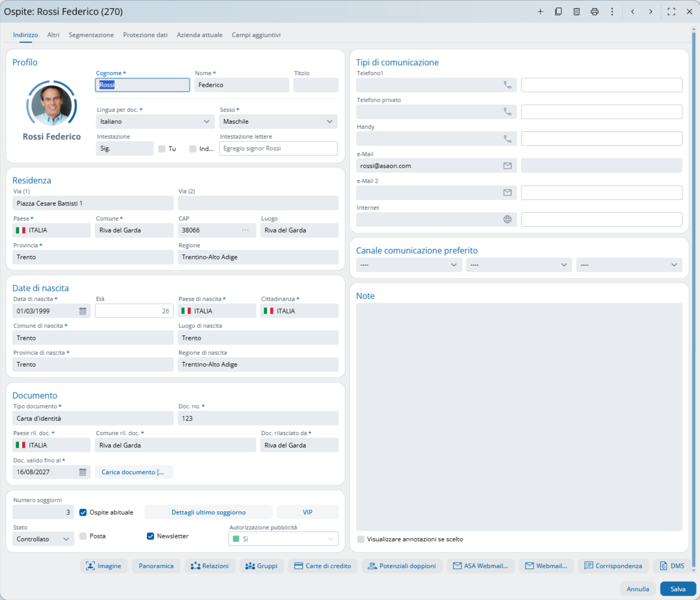The image size is (700, 600).
Task: Click the plus icon to add new guest
Action: [540, 12]
